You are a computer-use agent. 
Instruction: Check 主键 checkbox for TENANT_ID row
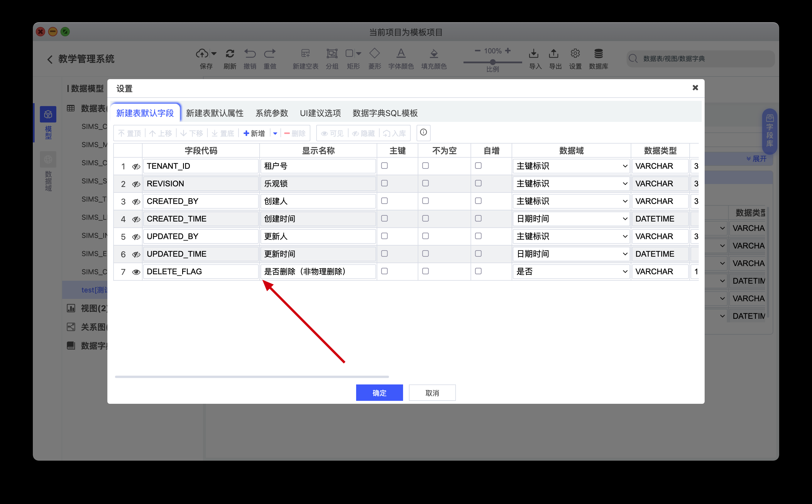click(384, 166)
